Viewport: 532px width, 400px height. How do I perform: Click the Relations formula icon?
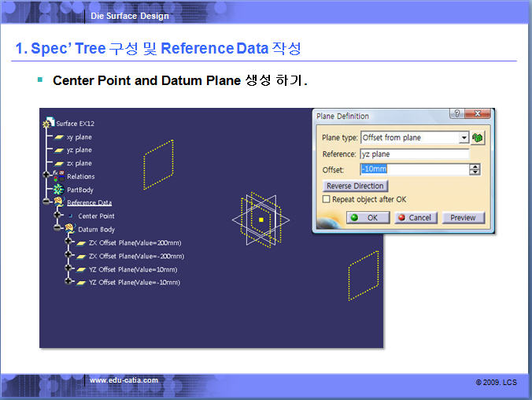coord(59,176)
